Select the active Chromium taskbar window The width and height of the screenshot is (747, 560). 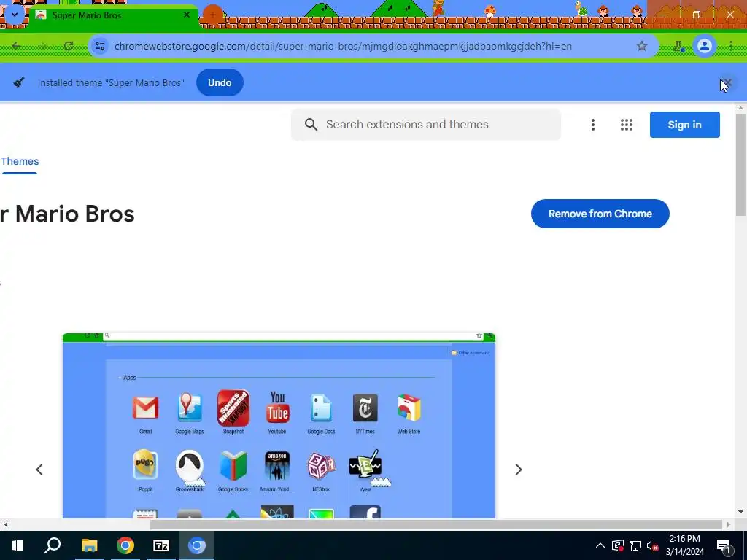tap(197, 545)
